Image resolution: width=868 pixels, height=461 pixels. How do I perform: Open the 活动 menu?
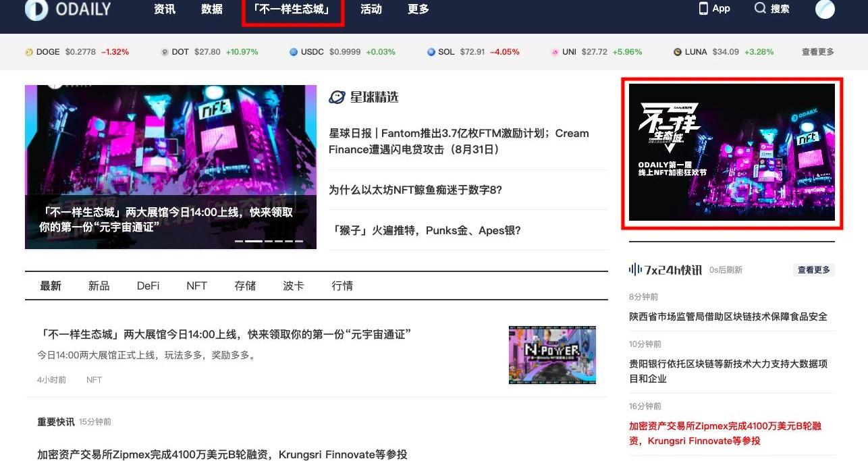point(371,9)
